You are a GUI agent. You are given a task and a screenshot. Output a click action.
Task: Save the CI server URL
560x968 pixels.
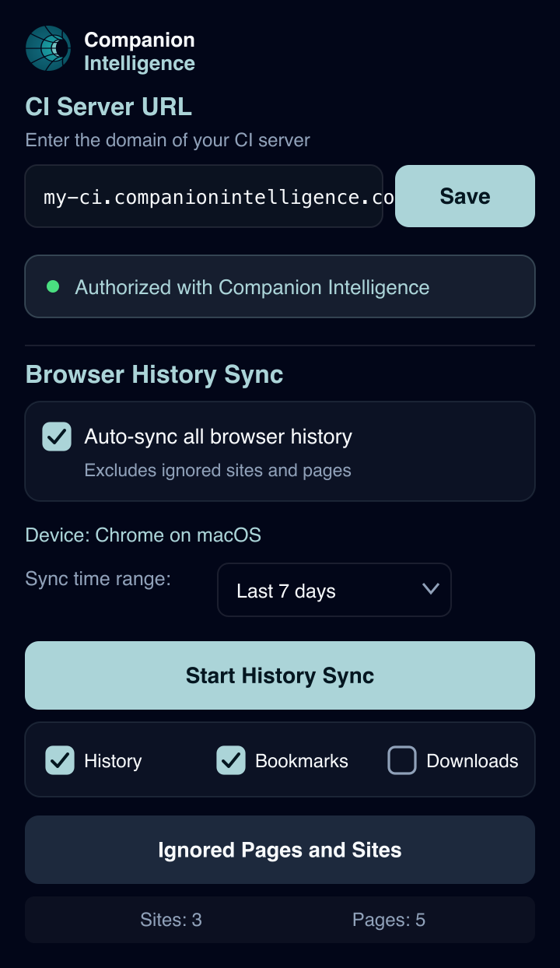pos(465,196)
